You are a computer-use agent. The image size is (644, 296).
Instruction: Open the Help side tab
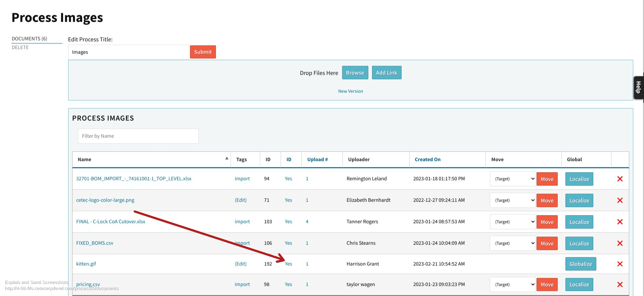[638, 87]
